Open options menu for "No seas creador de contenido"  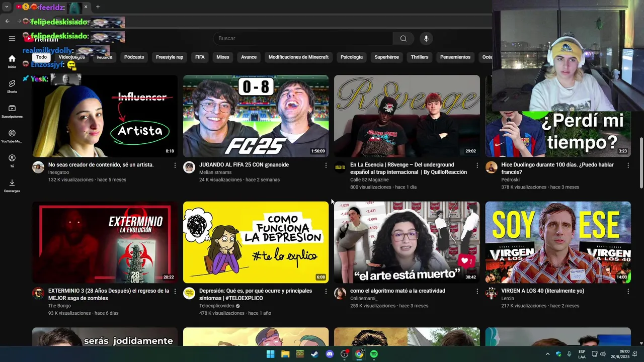(175, 165)
